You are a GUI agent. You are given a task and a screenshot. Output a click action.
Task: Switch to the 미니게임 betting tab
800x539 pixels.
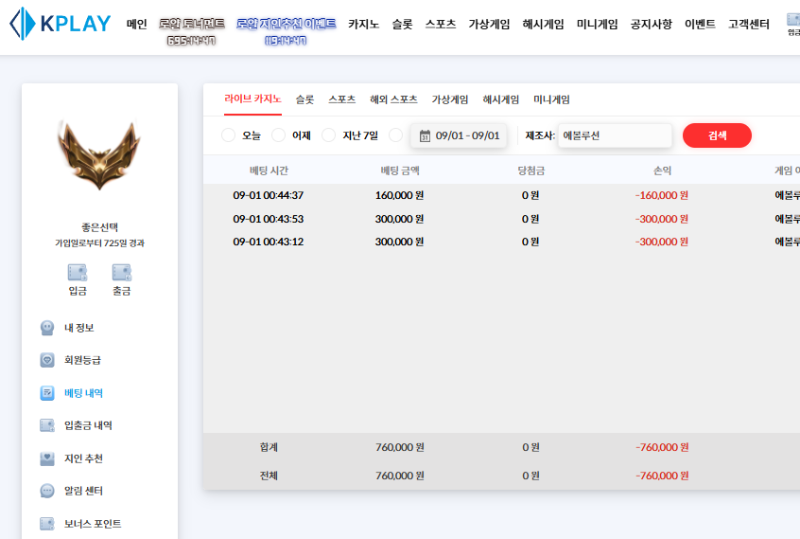551,100
